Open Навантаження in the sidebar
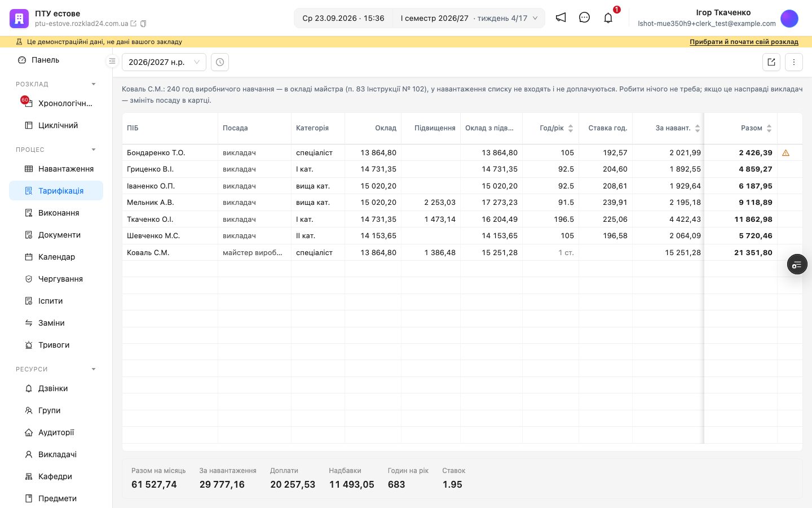The image size is (812, 508). click(x=56, y=169)
